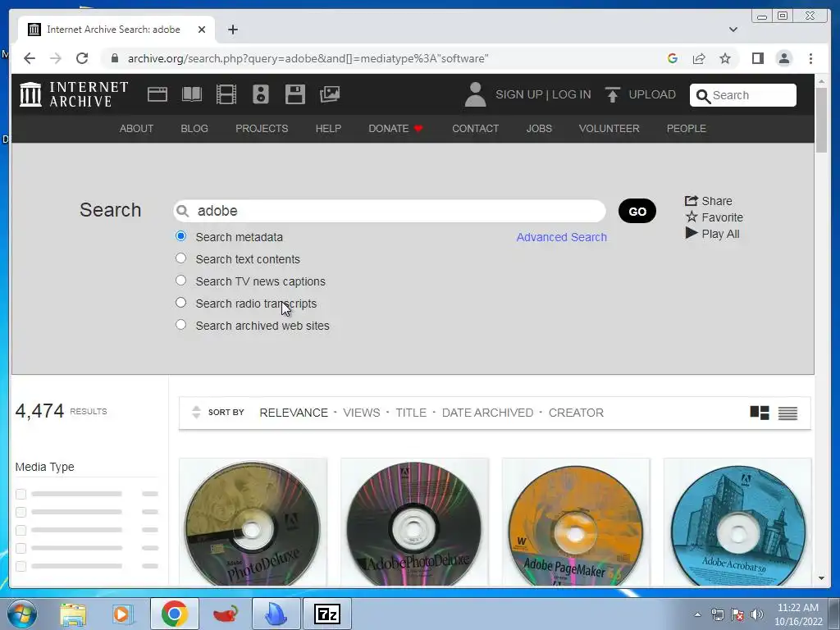Open the Internet Archive home logo
The width and height of the screenshot is (840, 630).
(74, 94)
